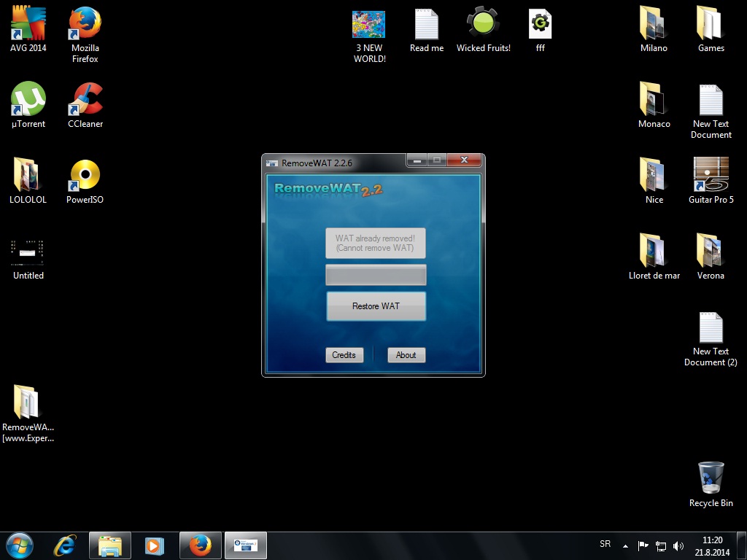
Task: Select the Milano folder
Action: (x=654, y=28)
